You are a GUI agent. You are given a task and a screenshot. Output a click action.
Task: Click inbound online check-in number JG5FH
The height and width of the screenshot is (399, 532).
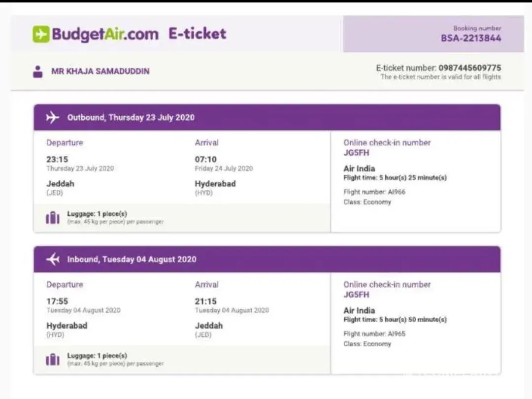(356, 295)
